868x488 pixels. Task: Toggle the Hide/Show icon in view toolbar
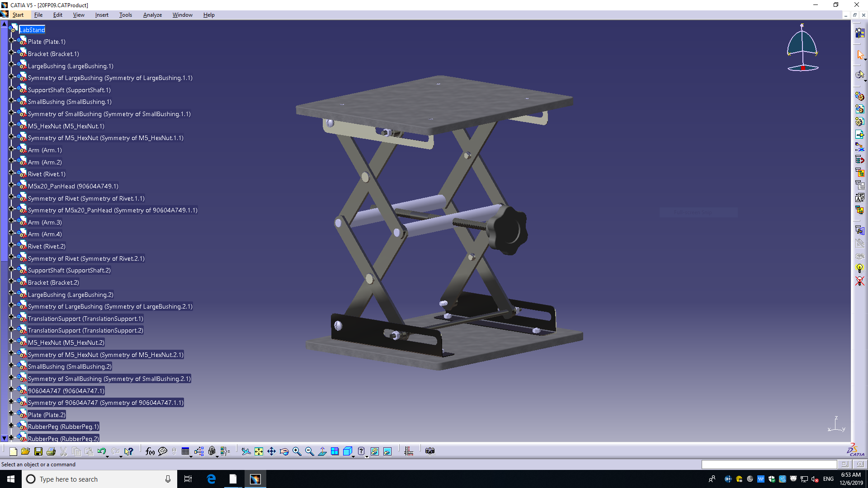pyautogui.click(x=375, y=451)
